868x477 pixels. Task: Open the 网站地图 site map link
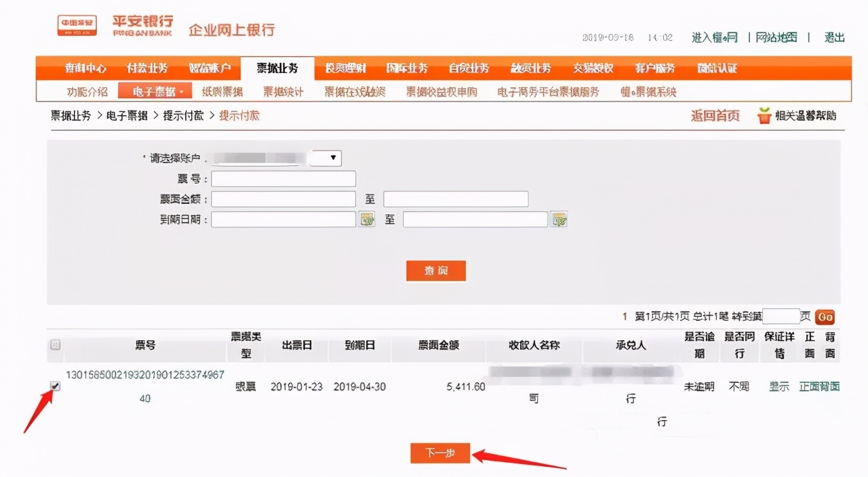(x=776, y=38)
